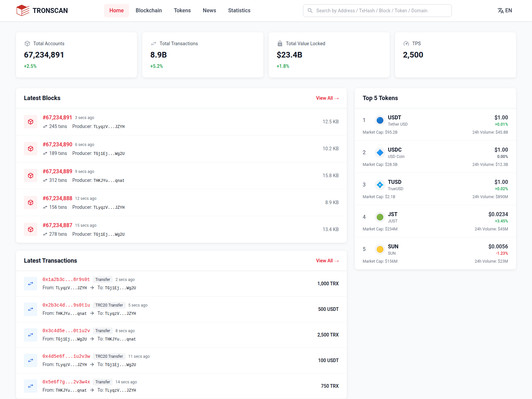
Task: Click producer TLyqzV...JZYH of block #67,234,891
Action: click(109, 127)
